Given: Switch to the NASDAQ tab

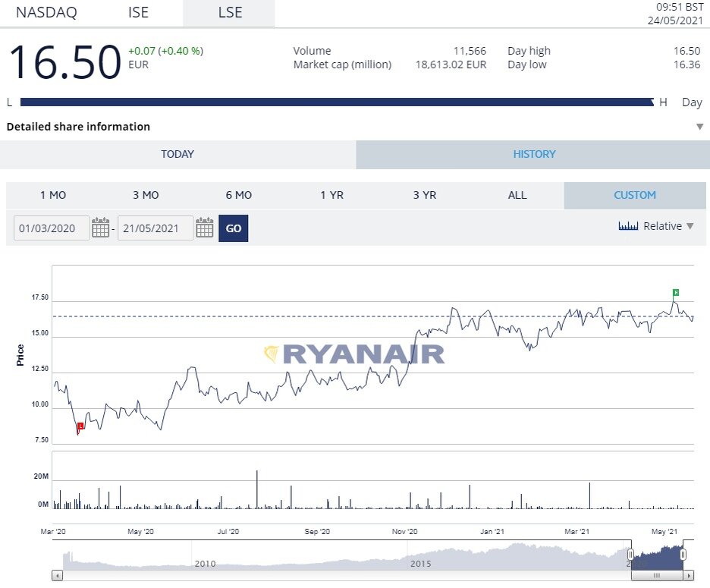Looking at the screenshot, I should [46, 13].
